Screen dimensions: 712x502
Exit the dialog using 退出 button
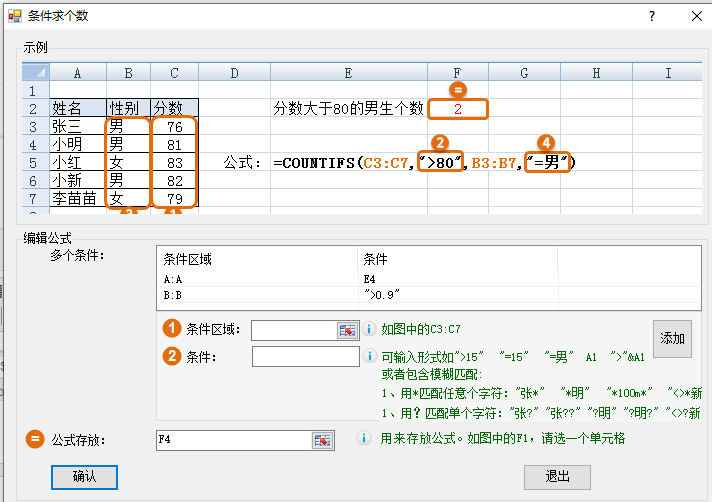557,477
